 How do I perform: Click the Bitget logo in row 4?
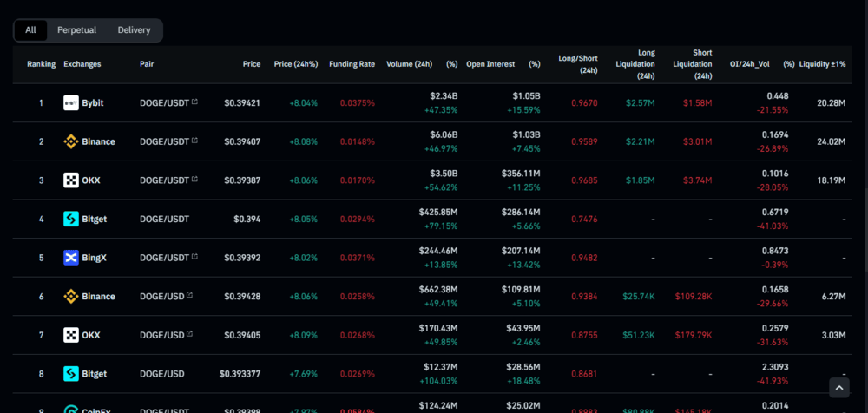(71, 220)
